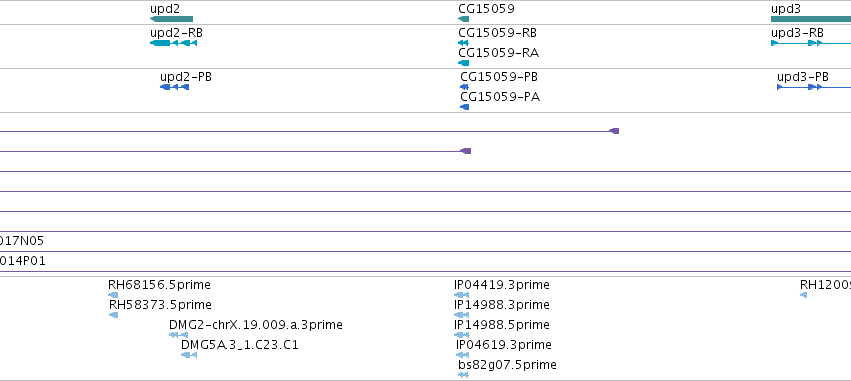
Task: Select the clone label ending in 014P01
Action: coord(23,261)
